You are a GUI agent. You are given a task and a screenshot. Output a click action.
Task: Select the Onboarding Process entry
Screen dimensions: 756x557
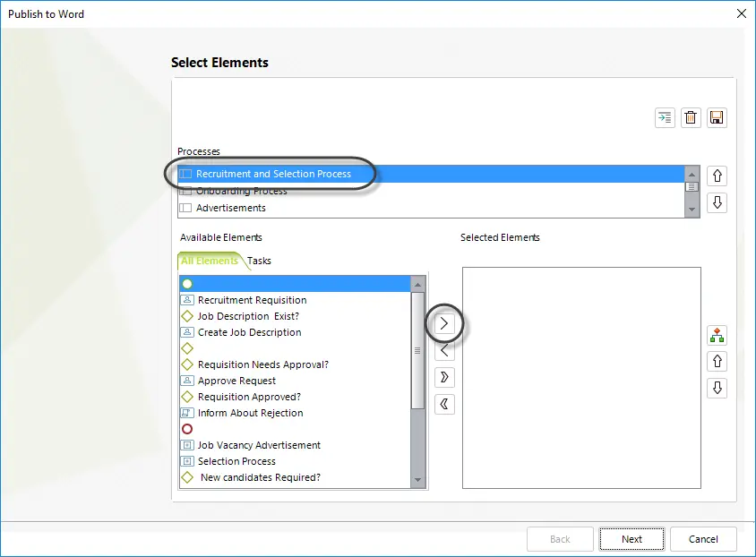pos(241,191)
